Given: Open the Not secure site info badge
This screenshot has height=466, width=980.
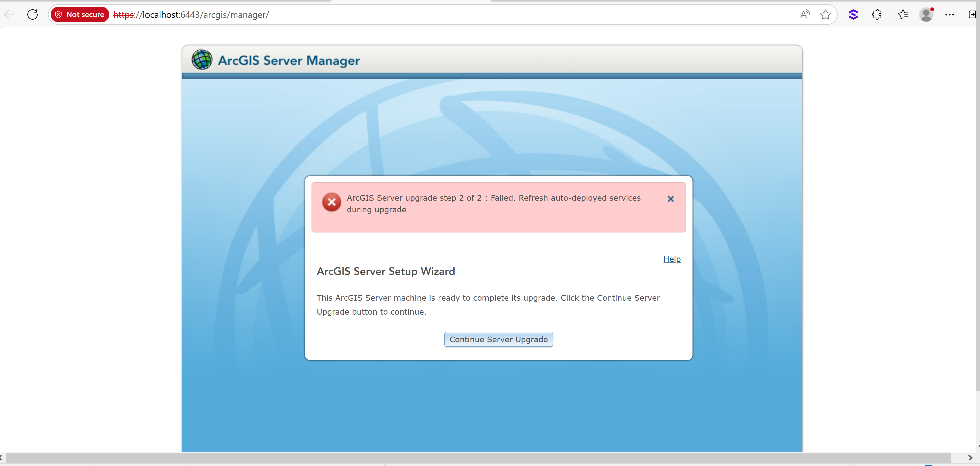Looking at the screenshot, I should 80,14.
